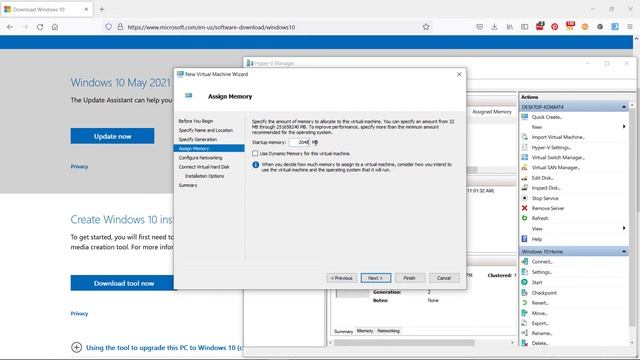
Task: Click the Quick Create icon in Actions pane
Action: (x=524, y=117)
